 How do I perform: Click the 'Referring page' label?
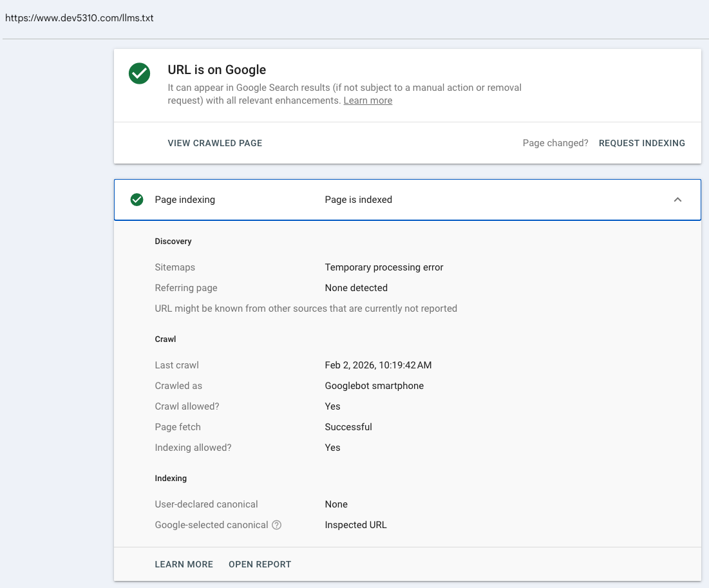(186, 288)
